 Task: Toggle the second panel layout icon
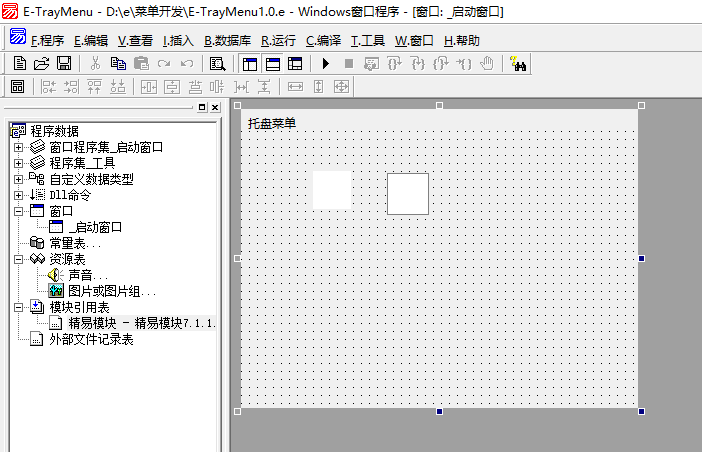pyautogui.click(x=273, y=64)
